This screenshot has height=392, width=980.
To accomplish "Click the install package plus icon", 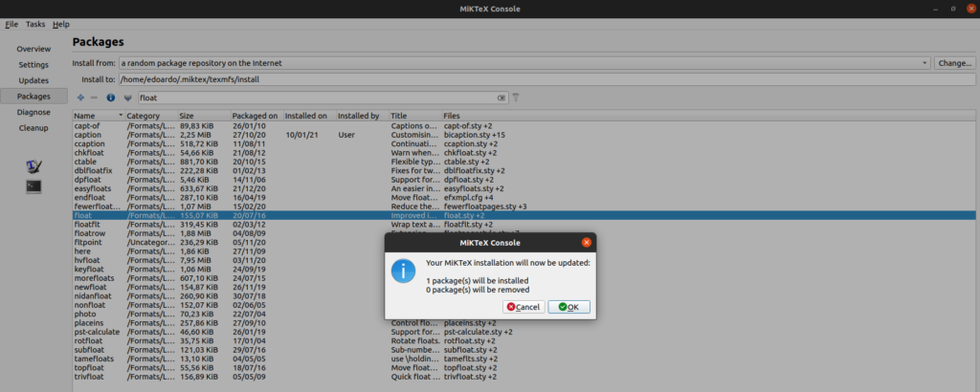I will (80, 98).
